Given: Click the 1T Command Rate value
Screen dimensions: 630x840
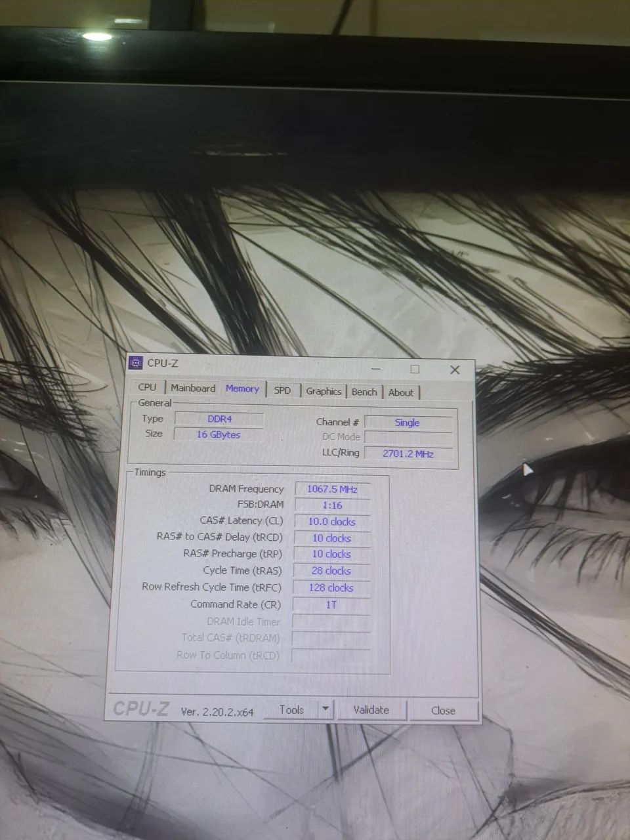Looking at the screenshot, I should [x=331, y=604].
